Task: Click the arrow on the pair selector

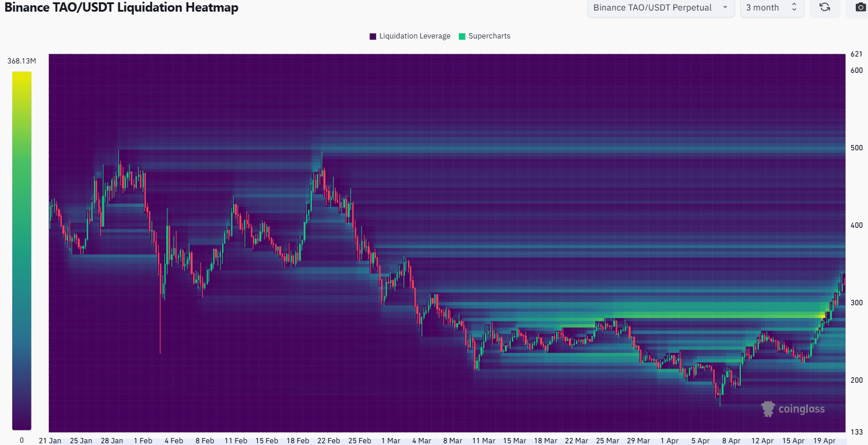Action: coord(725,8)
